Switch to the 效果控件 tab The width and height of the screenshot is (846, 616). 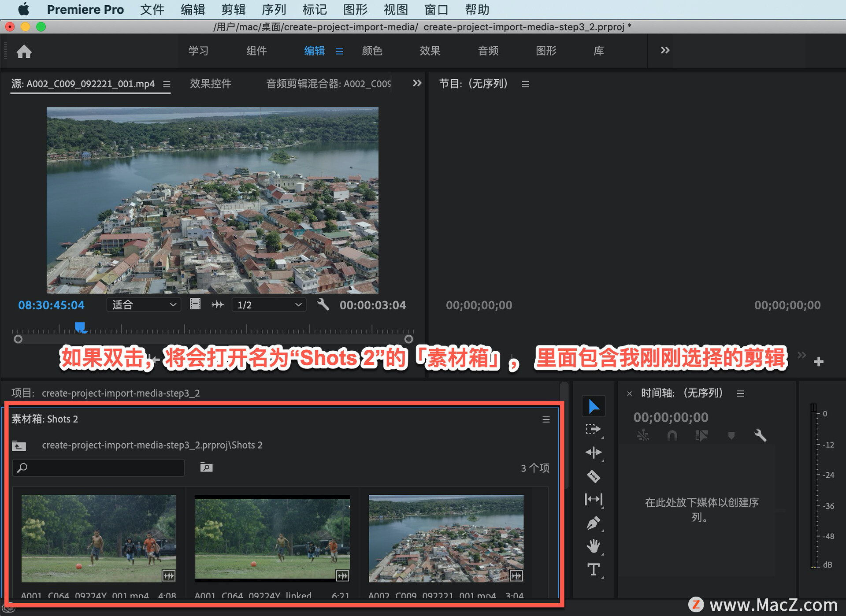pyautogui.click(x=211, y=83)
